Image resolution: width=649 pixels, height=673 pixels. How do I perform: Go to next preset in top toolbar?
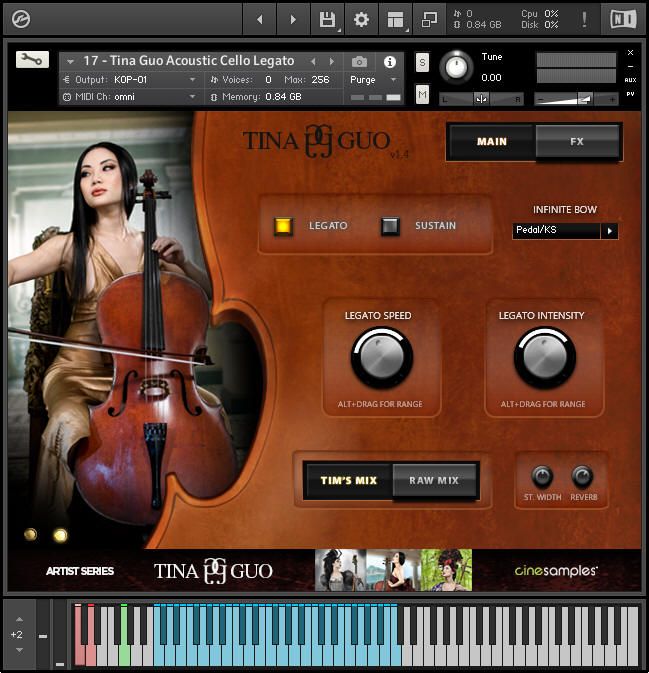coord(293,19)
